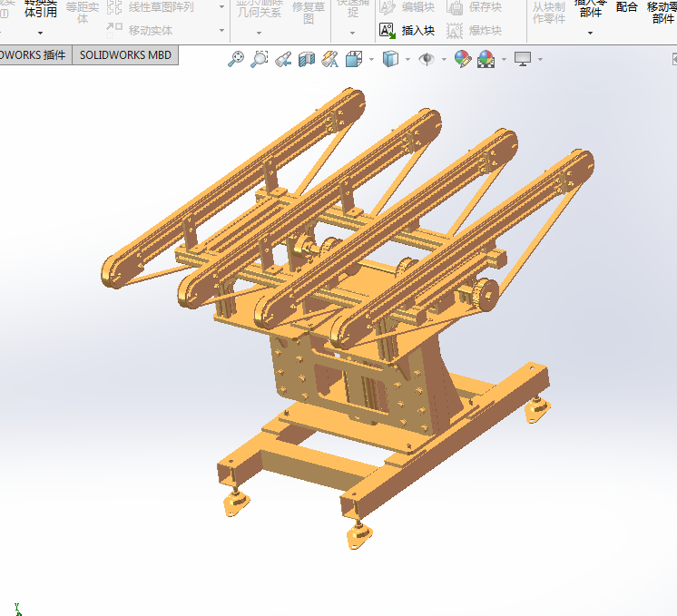Click the 移动实体 move entities icon
Screen dimensions: 677x616
pos(114,31)
